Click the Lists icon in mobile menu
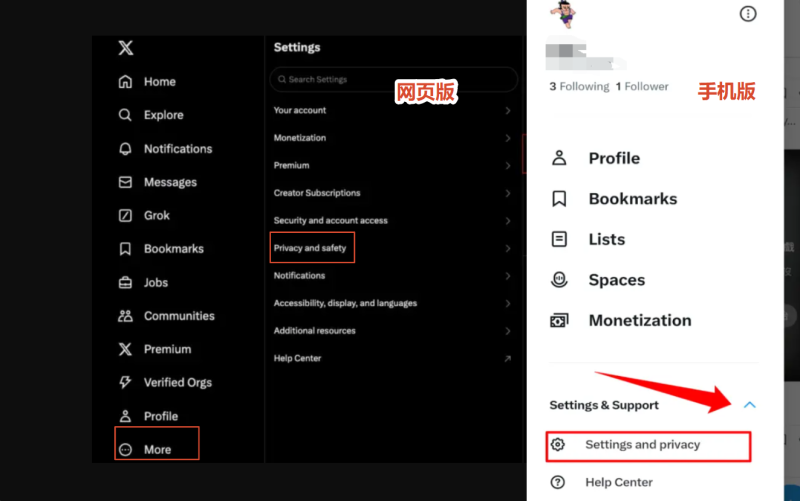The image size is (800, 501). 559,239
